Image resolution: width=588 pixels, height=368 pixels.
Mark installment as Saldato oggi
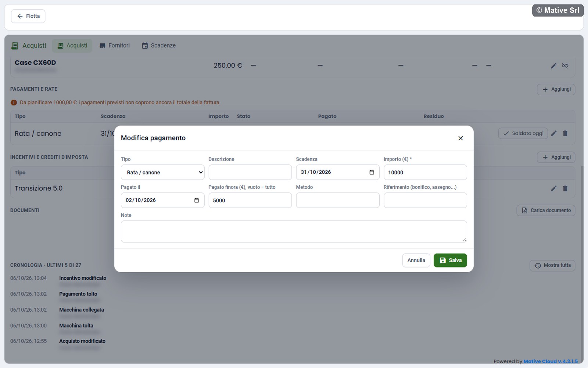pos(523,133)
